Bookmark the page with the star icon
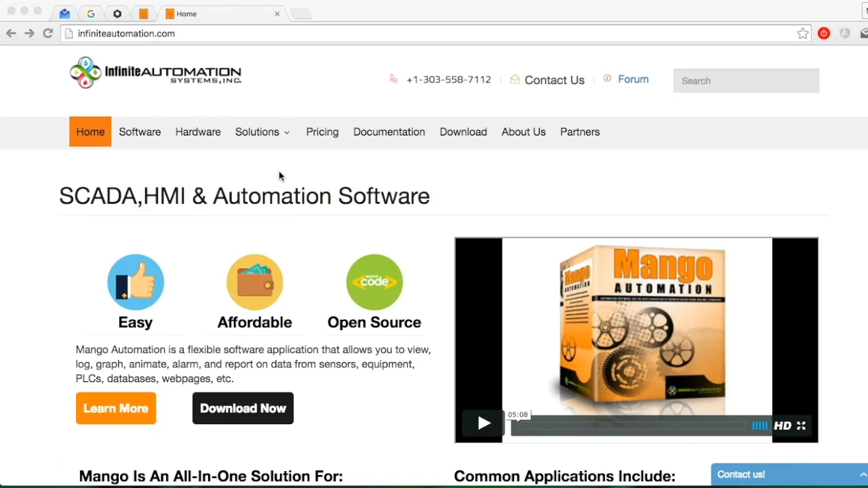The width and height of the screenshot is (868, 488). point(803,33)
